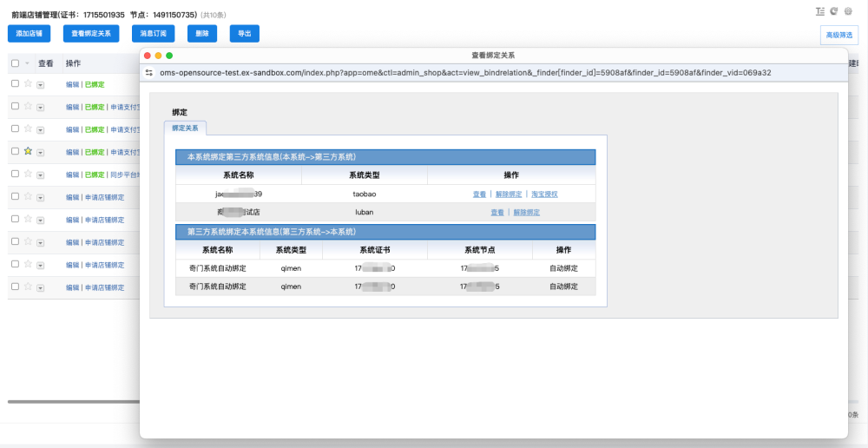
Task: Click the 同步平台 link in shop list
Action: [x=126, y=175]
